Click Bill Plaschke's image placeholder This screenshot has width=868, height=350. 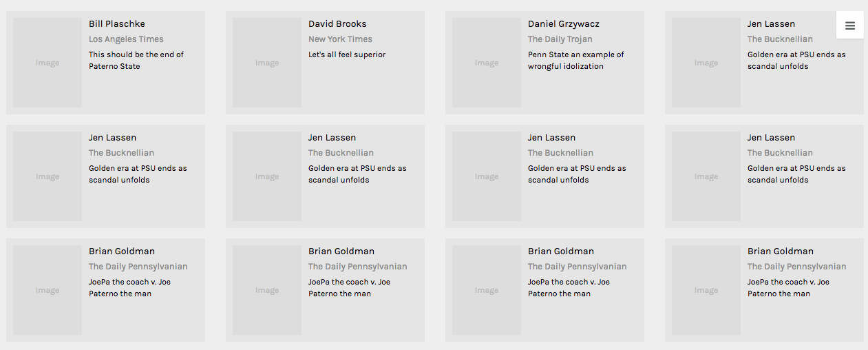tap(47, 63)
